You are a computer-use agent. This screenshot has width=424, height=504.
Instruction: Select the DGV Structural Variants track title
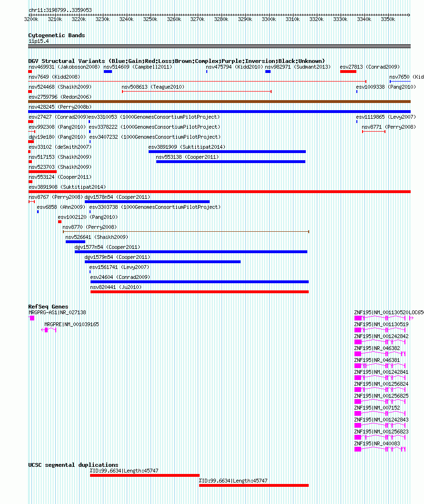pos(177,61)
